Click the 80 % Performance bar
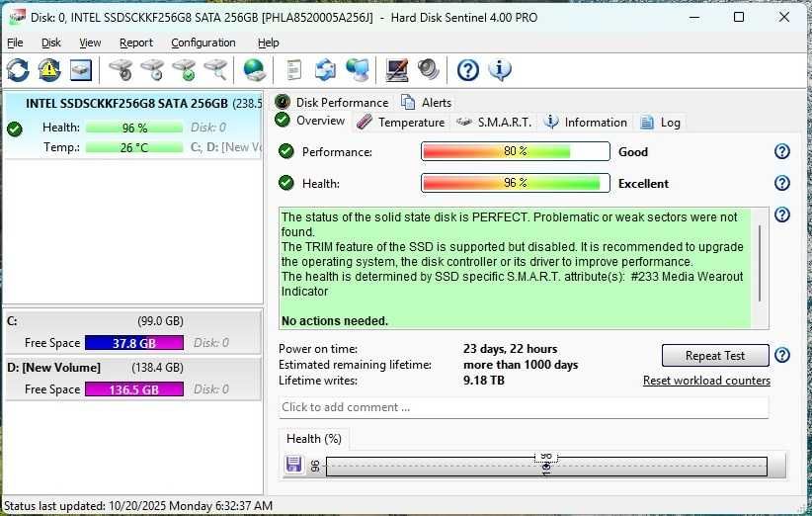Viewport: 812px width, 516px height. pos(516,151)
